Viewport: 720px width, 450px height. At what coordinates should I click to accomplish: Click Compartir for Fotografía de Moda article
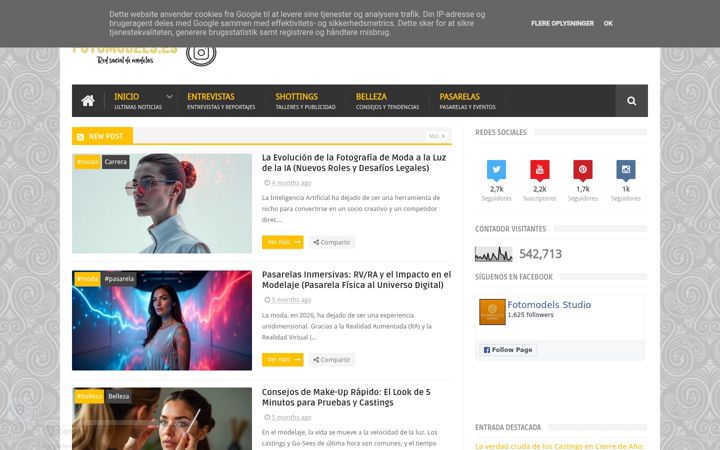point(332,242)
